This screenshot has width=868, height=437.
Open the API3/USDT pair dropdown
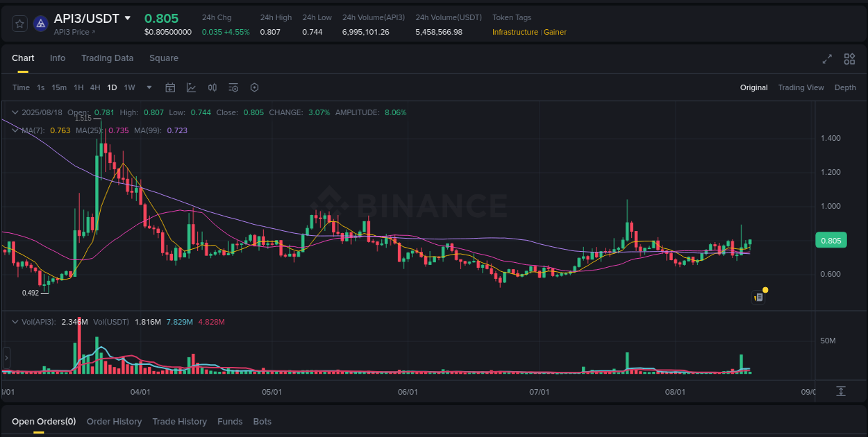127,19
